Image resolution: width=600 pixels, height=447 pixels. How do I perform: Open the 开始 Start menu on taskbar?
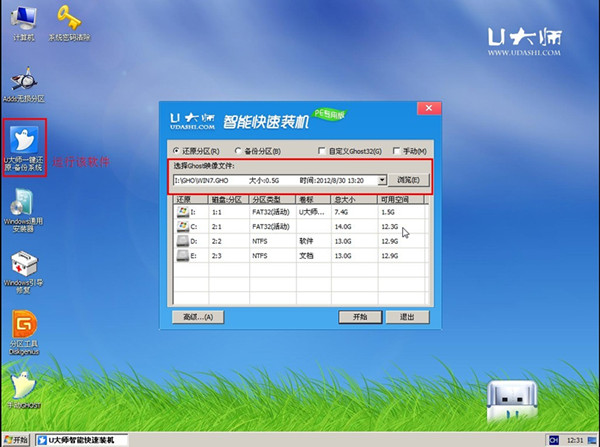click(x=16, y=440)
